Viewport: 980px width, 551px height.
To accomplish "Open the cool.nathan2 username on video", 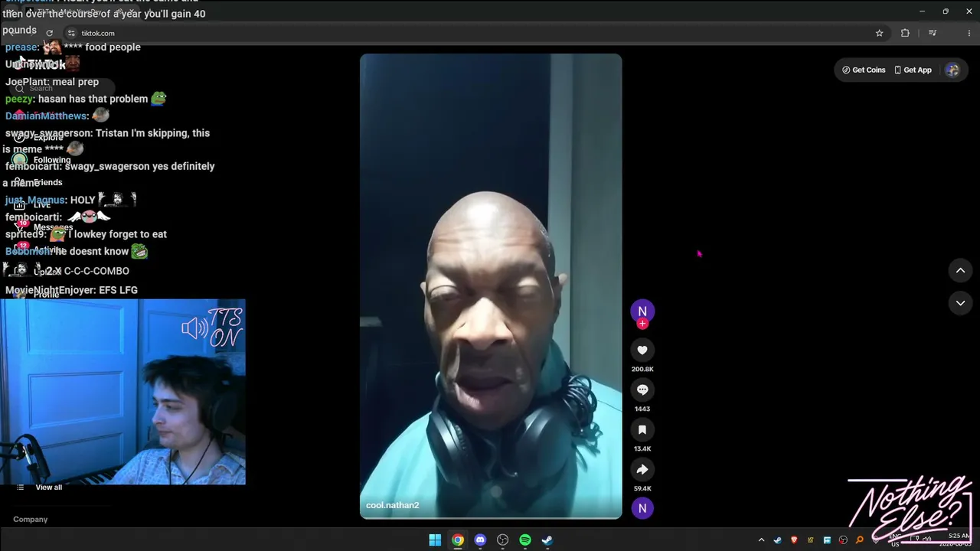I will coord(393,505).
